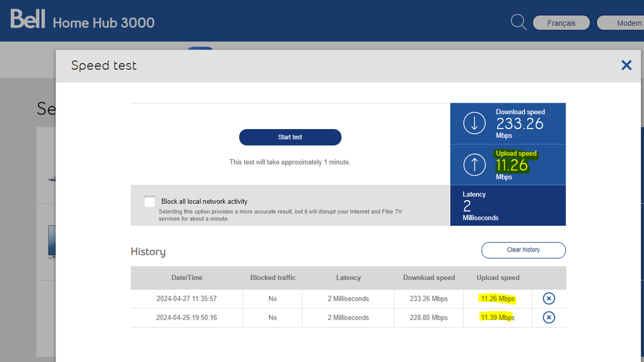
Task: Click the download speed arrow icon
Action: tap(474, 123)
